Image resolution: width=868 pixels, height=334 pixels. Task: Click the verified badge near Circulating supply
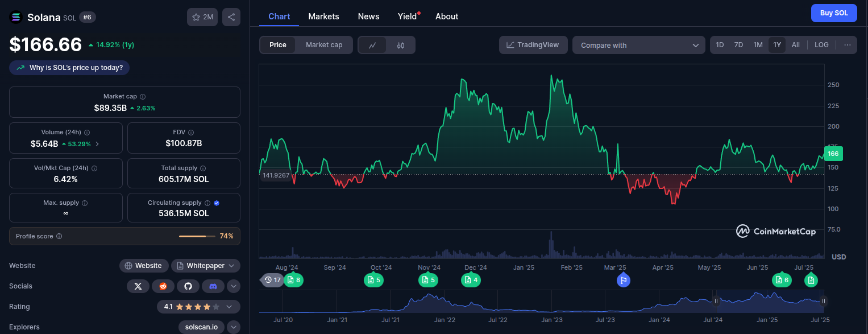[x=217, y=203]
